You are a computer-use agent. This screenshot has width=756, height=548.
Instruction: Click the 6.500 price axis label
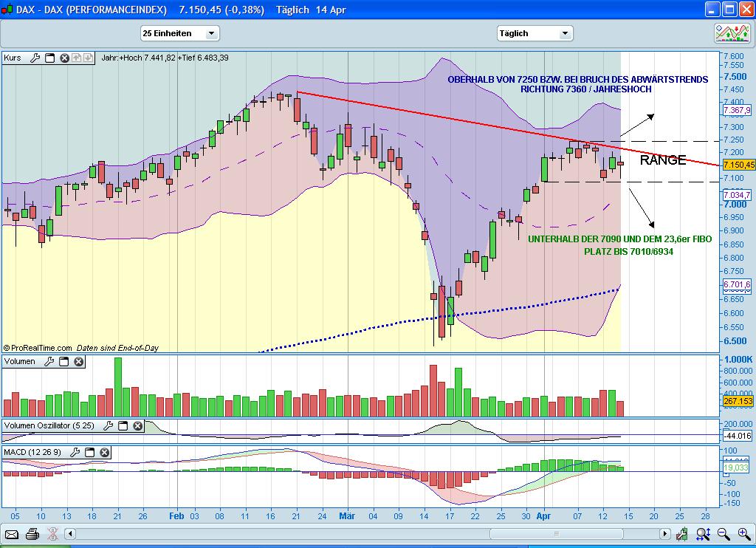point(735,341)
